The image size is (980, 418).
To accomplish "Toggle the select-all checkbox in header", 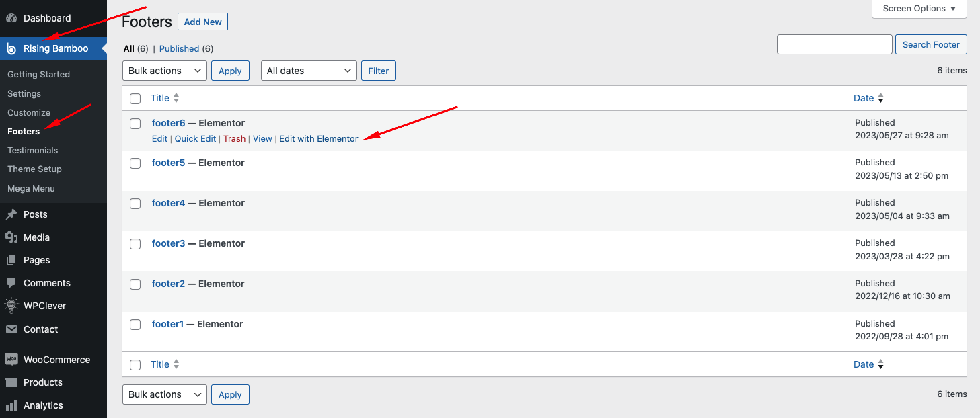I will [x=135, y=99].
